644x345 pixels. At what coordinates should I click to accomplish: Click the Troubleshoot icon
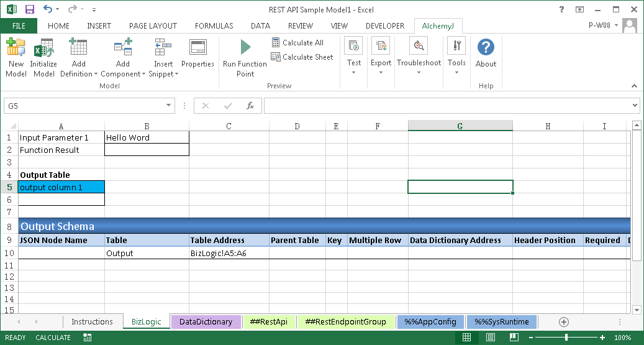pyautogui.click(x=419, y=46)
